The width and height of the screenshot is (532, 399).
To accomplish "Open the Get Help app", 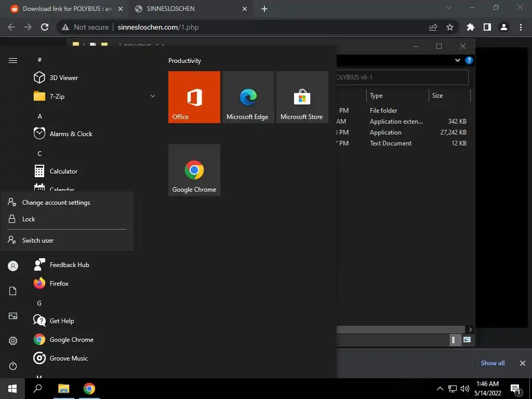I will [61, 321].
